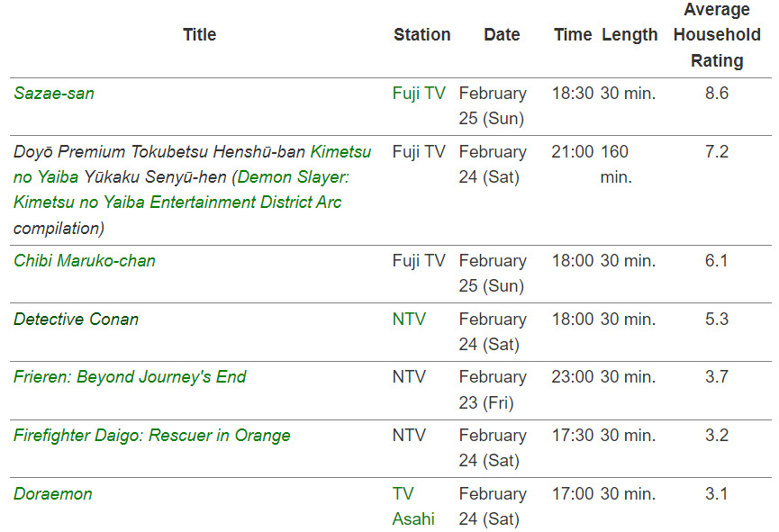Click the February 23 (Fri) date cell
Screen dimensions: 779x532
pyautogui.click(x=492, y=390)
